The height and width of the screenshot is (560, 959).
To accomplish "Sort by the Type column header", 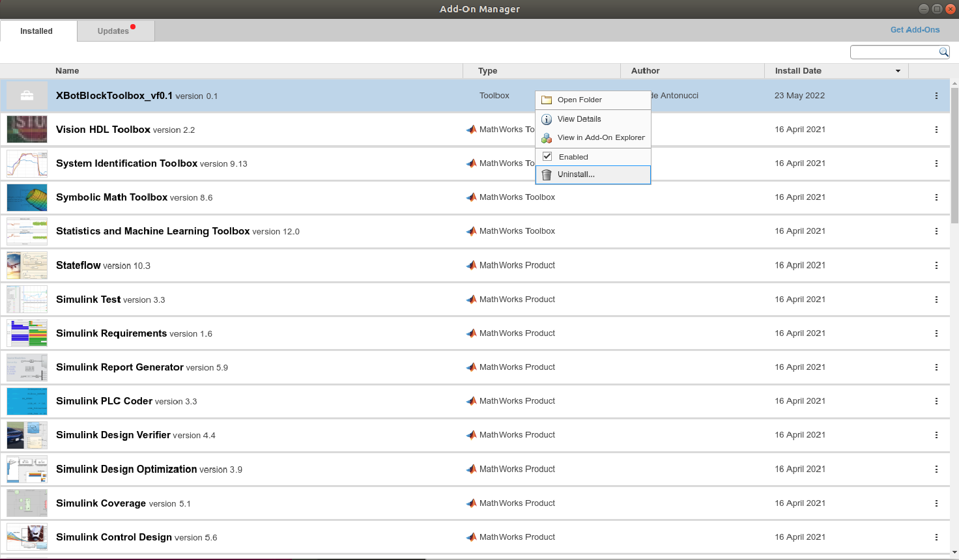I will coord(487,71).
